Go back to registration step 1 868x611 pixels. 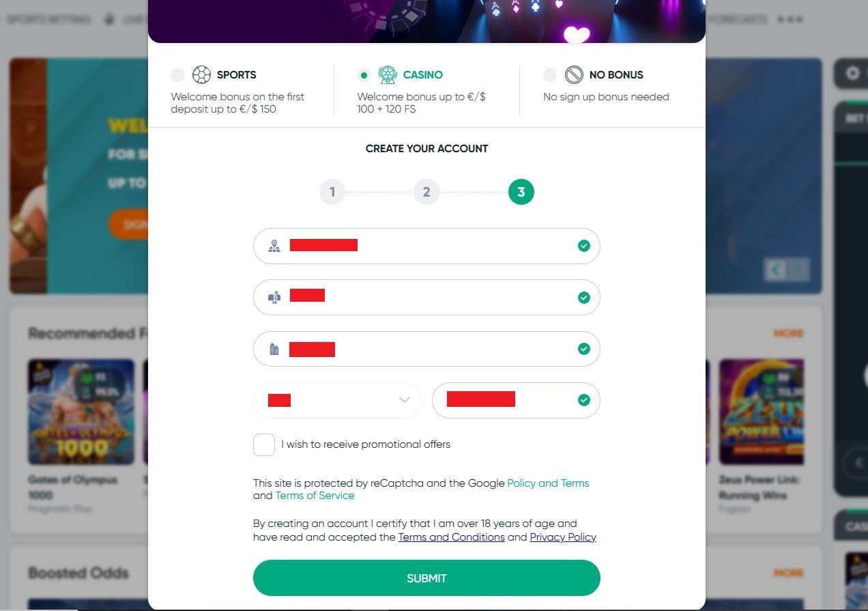[x=332, y=192]
